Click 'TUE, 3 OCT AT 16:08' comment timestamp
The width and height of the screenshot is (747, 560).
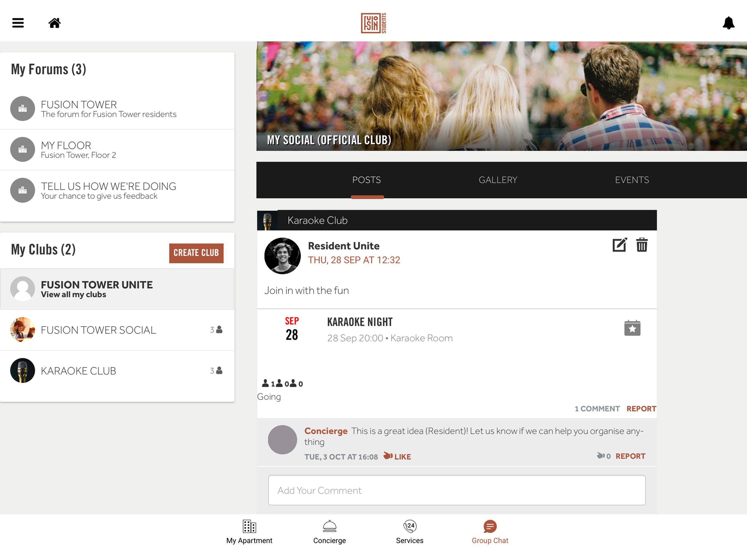click(x=341, y=457)
